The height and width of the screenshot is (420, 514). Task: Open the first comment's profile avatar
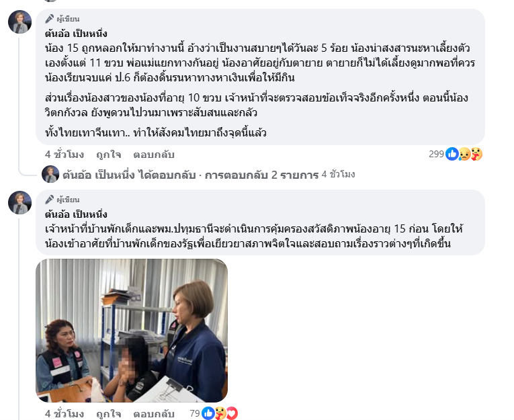click(19, 22)
